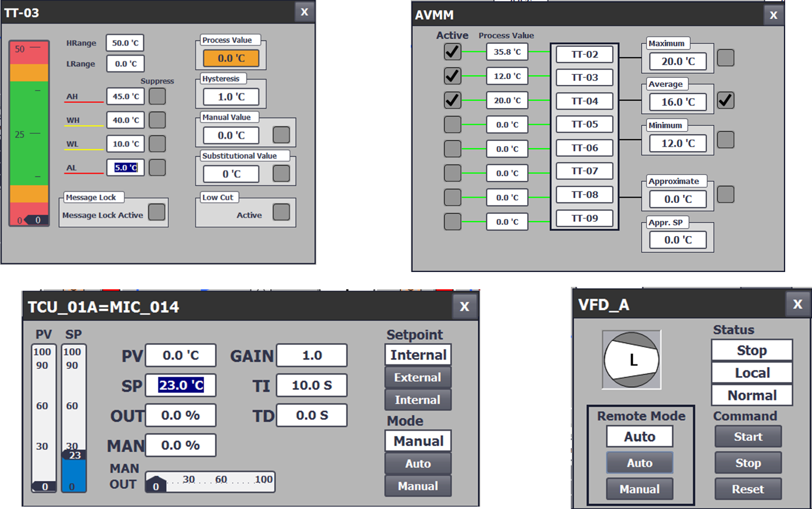Click the GAIN value field

[x=312, y=355]
